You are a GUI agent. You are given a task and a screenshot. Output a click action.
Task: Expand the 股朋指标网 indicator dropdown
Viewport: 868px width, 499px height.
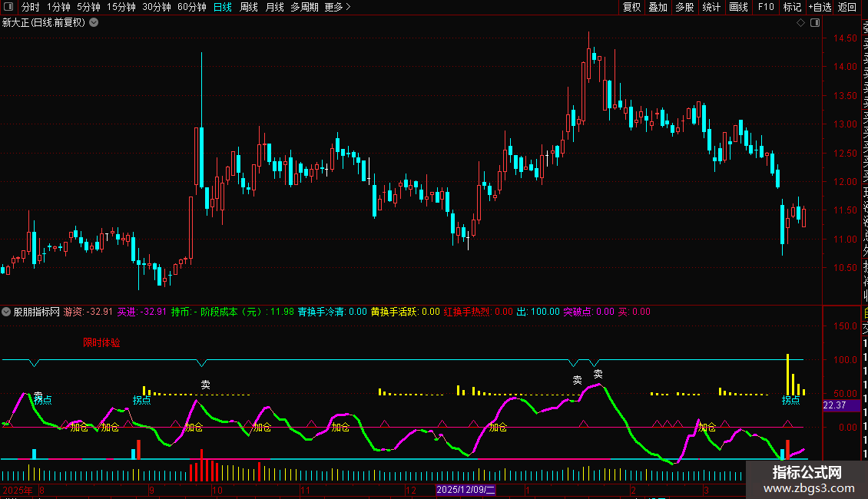[6, 312]
